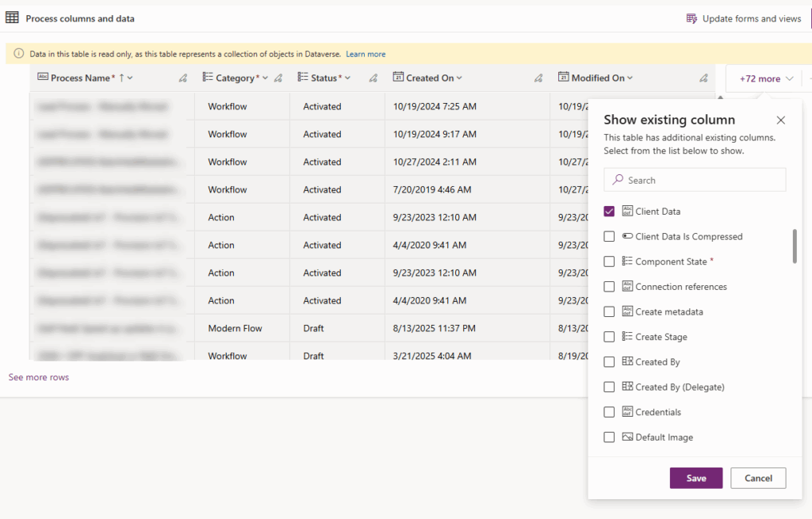Click edit pencil icon in Process Name column
Screen dimensions: 812x519
pyautogui.click(x=183, y=78)
